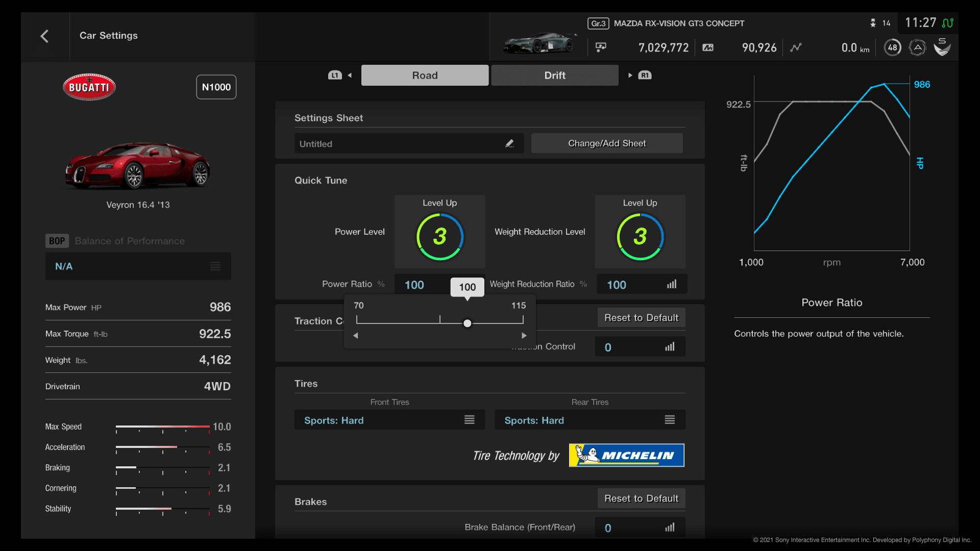Click the credits icon beside 7,029,772
This screenshot has height=551, width=980.
pyautogui.click(x=601, y=47)
